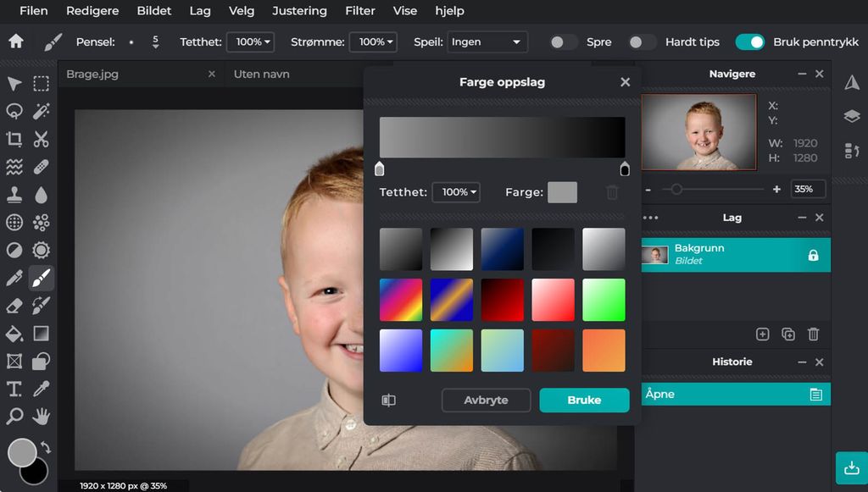This screenshot has width=868, height=492.
Task: Enable the Spre toggle
Action: click(563, 42)
